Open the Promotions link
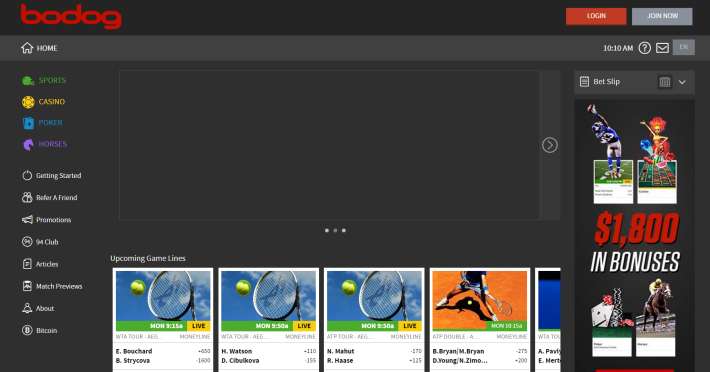Image resolution: width=710 pixels, height=372 pixels. [53, 220]
